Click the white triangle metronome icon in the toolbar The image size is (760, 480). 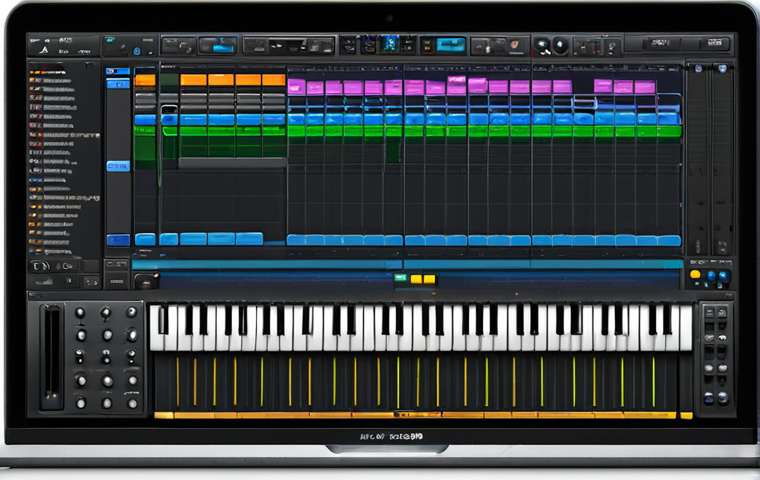[44, 50]
